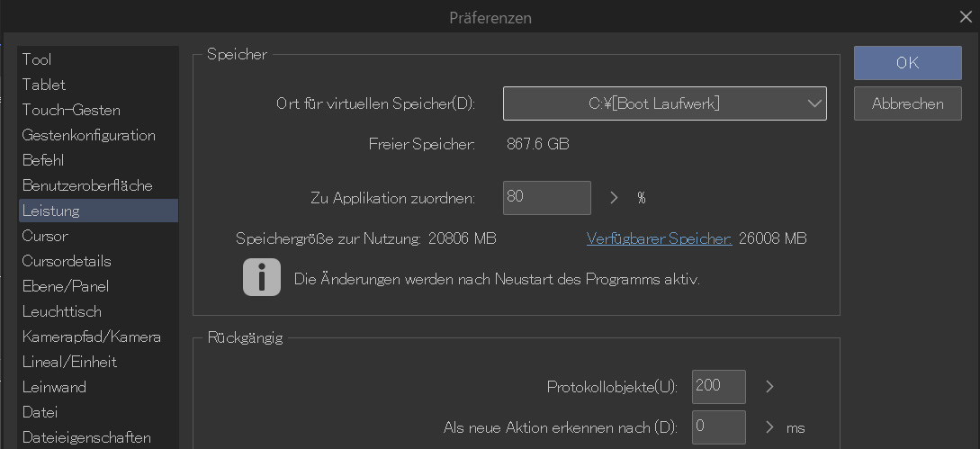Follow the Verfügbarer Speicher link
The image size is (980, 449).
(x=659, y=238)
